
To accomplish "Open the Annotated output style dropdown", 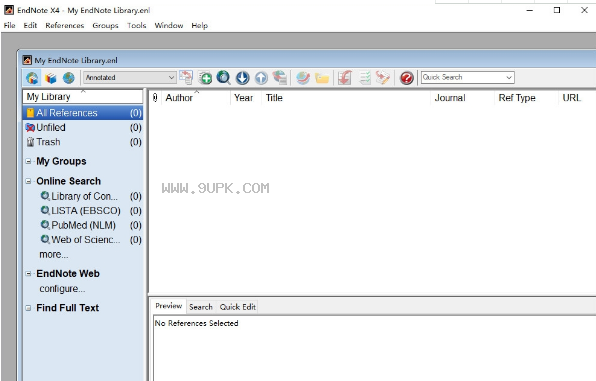I will pos(130,78).
